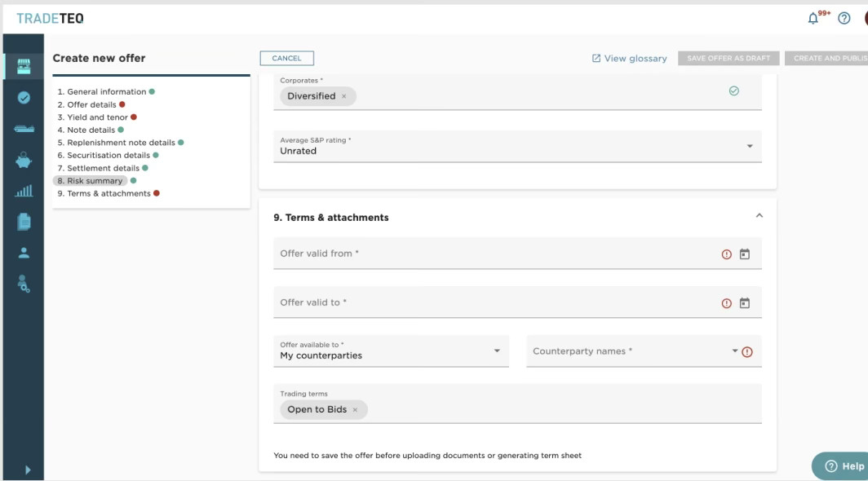Open the Counterparty names dropdown

644,351
